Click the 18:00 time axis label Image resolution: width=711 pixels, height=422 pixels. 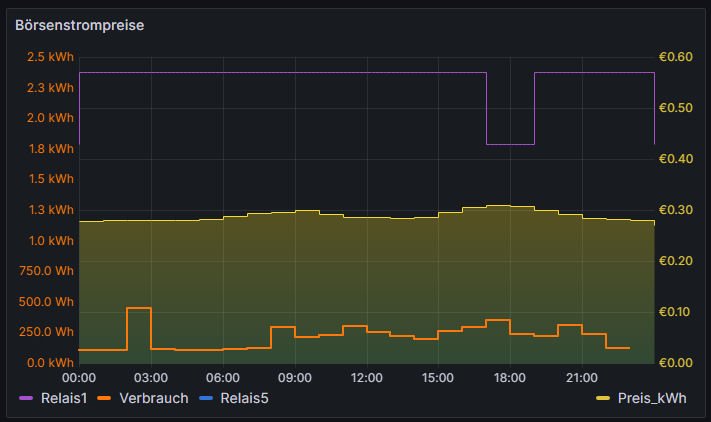[x=510, y=378]
